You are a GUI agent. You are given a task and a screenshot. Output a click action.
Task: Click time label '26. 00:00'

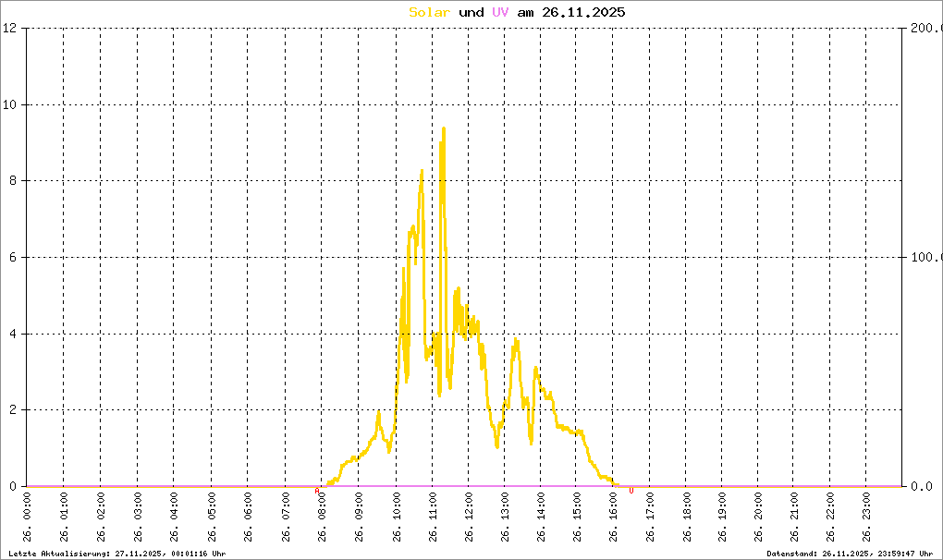pyautogui.click(x=27, y=517)
